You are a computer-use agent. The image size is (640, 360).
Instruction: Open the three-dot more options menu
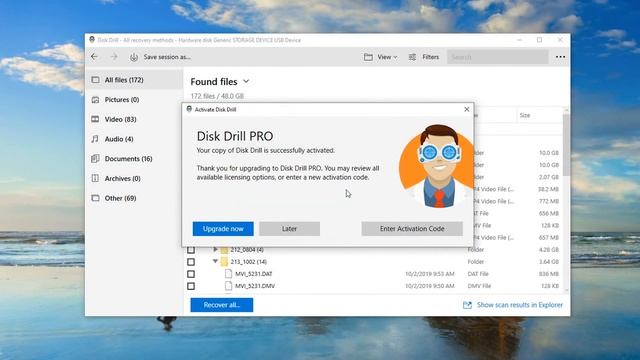pos(560,57)
